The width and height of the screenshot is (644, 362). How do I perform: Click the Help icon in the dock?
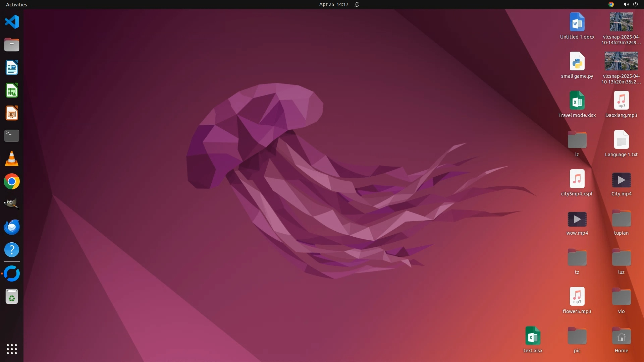coord(12,250)
